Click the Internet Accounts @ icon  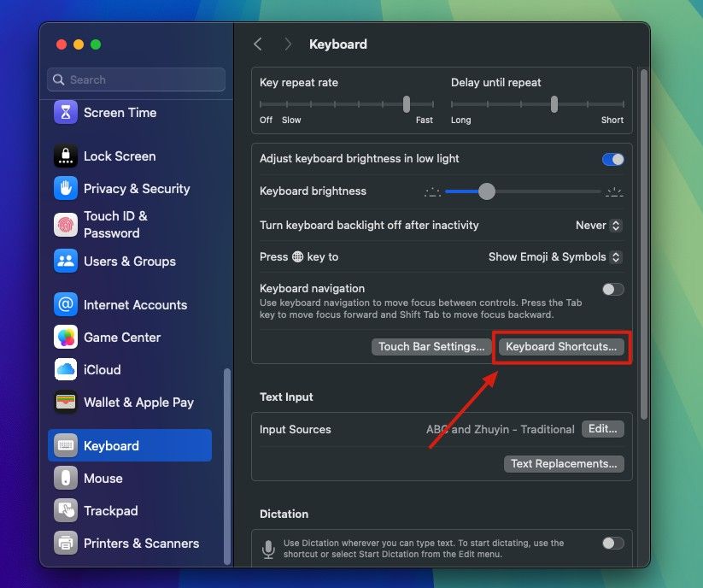66,304
